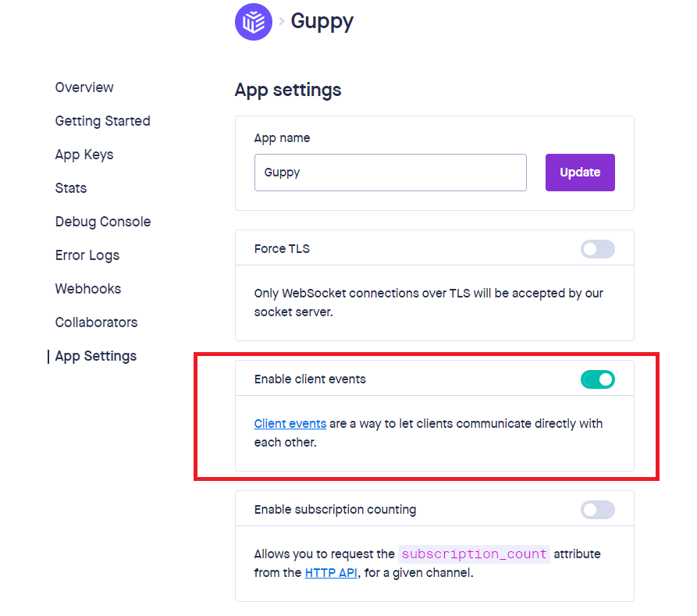697x616 pixels.
Task: Select App Settings in the sidebar
Action: pyautogui.click(x=96, y=356)
